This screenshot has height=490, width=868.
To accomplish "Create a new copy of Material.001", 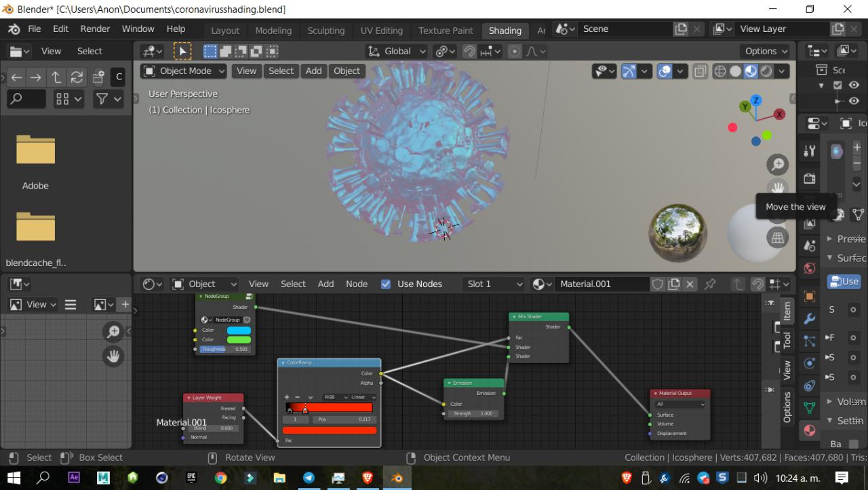I will click(674, 284).
